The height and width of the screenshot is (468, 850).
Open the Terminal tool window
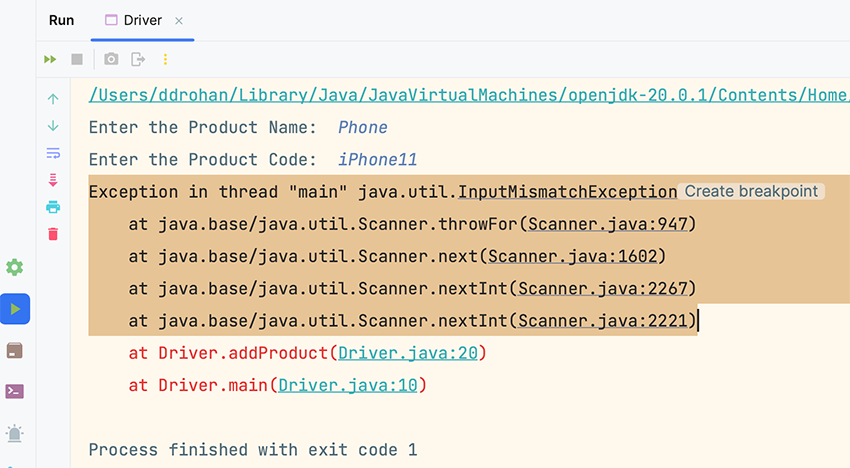(15, 391)
